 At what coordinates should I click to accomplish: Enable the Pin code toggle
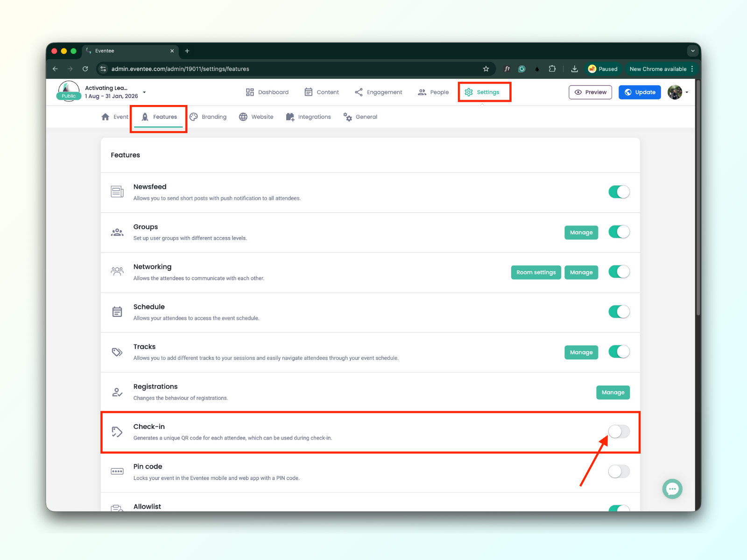619,471
